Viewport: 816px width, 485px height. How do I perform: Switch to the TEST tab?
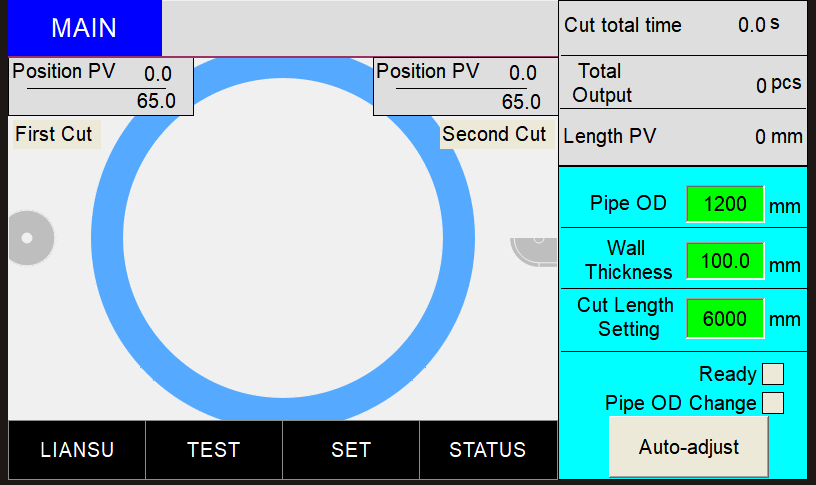tap(214, 450)
